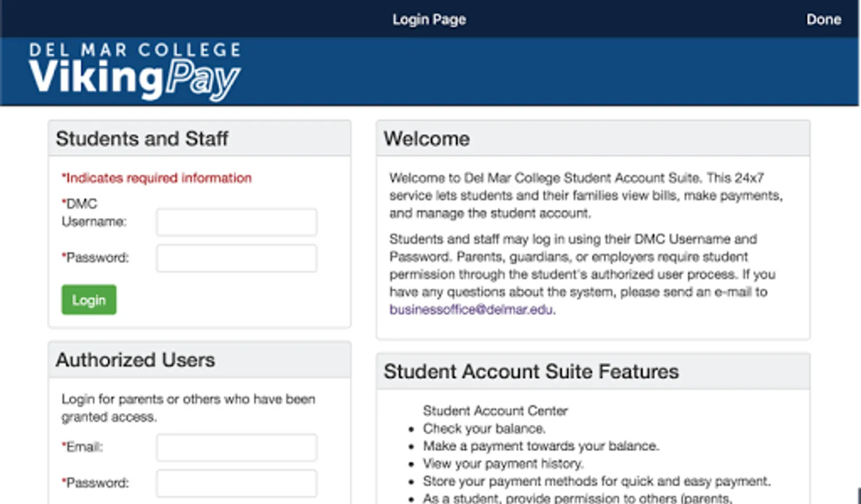Click the Students and Staff panel heading
Image resolution: width=861 pixels, height=504 pixels.
pyautogui.click(x=142, y=138)
